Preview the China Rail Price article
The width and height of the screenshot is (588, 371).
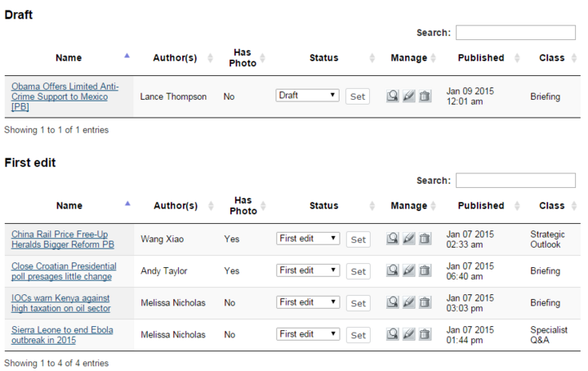pyautogui.click(x=392, y=239)
